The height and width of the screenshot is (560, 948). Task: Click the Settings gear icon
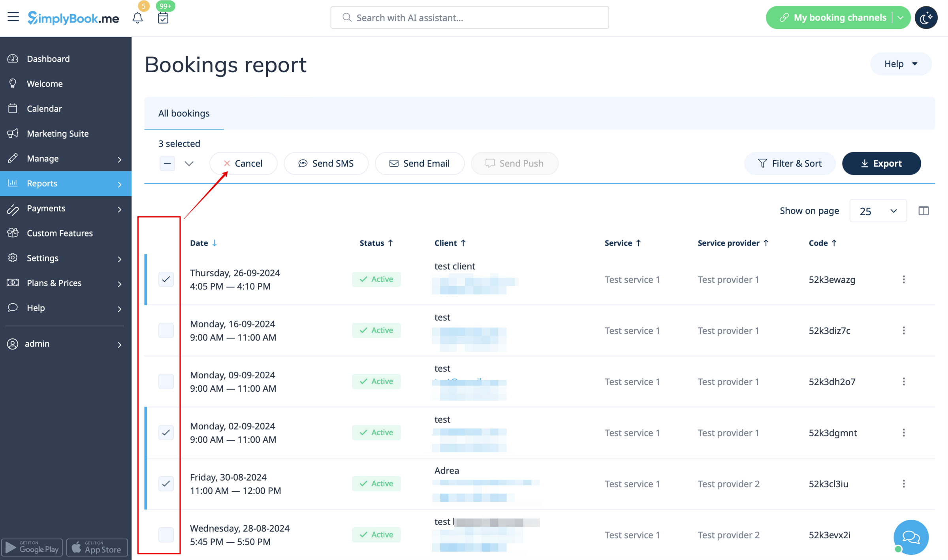point(13,258)
